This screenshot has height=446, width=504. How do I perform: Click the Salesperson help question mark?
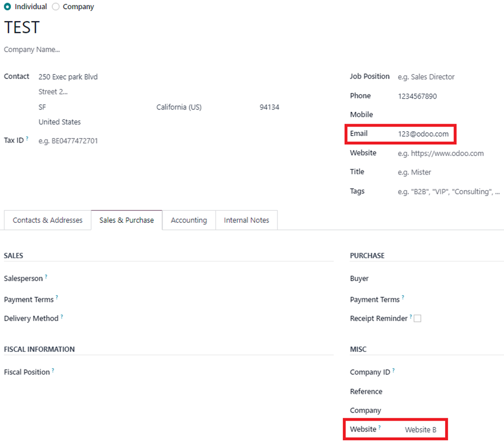click(x=46, y=276)
